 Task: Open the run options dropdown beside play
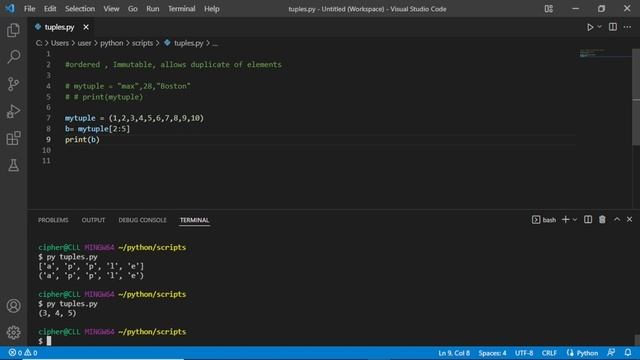[600, 27]
